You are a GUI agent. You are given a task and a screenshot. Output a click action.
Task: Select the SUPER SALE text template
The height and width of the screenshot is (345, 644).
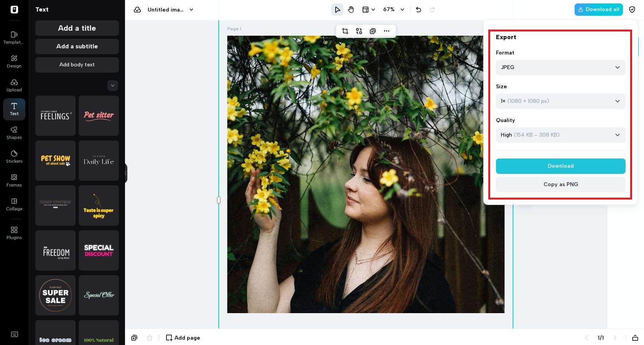click(x=55, y=295)
